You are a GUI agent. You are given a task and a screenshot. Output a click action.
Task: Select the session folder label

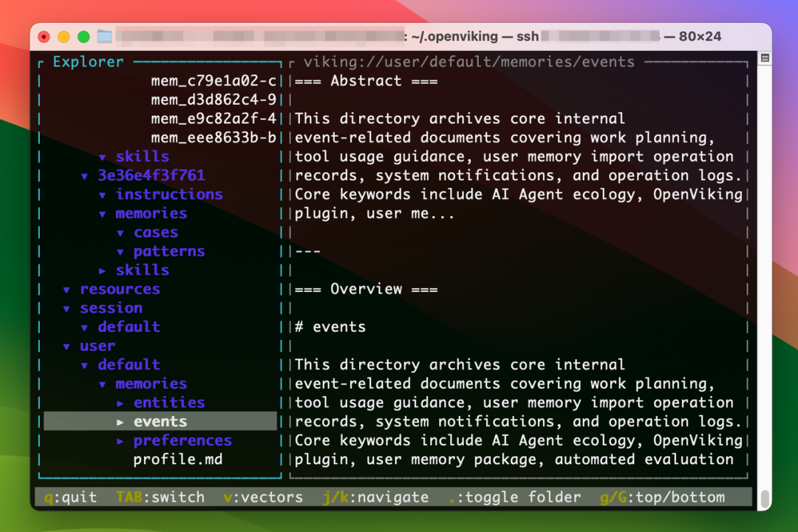[x=111, y=308]
